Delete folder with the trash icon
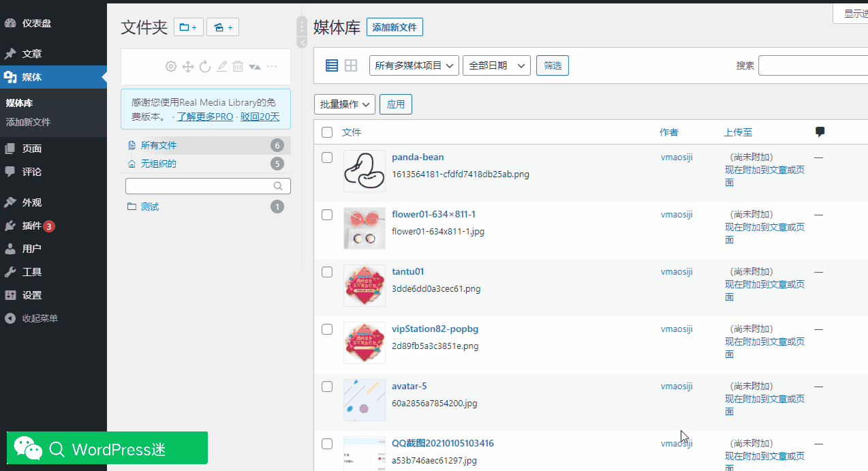This screenshot has width=868, height=471. [238, 66]
